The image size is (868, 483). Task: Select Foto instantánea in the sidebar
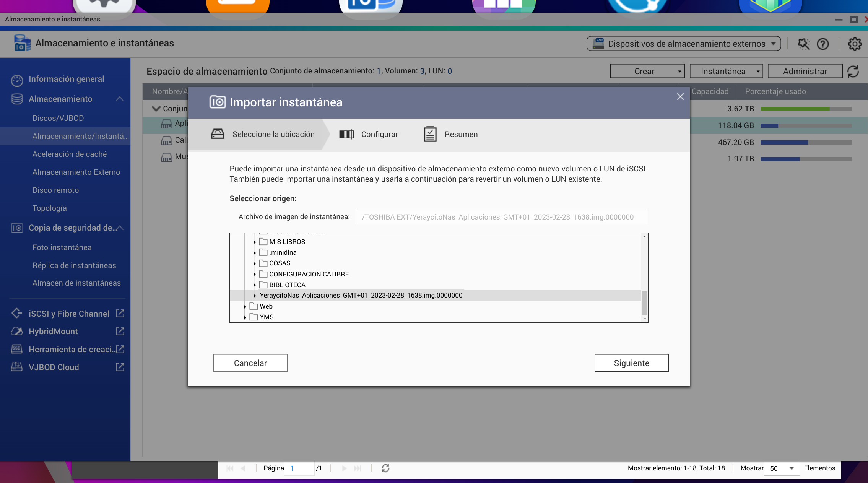[x=62, y=247]
